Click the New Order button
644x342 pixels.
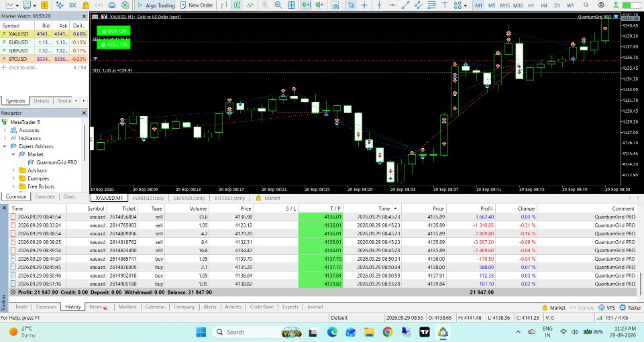tap(197, 5)
